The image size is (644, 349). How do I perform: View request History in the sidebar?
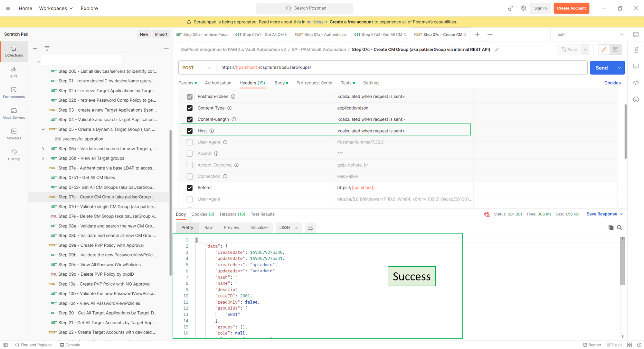click(x=14, y=155)
